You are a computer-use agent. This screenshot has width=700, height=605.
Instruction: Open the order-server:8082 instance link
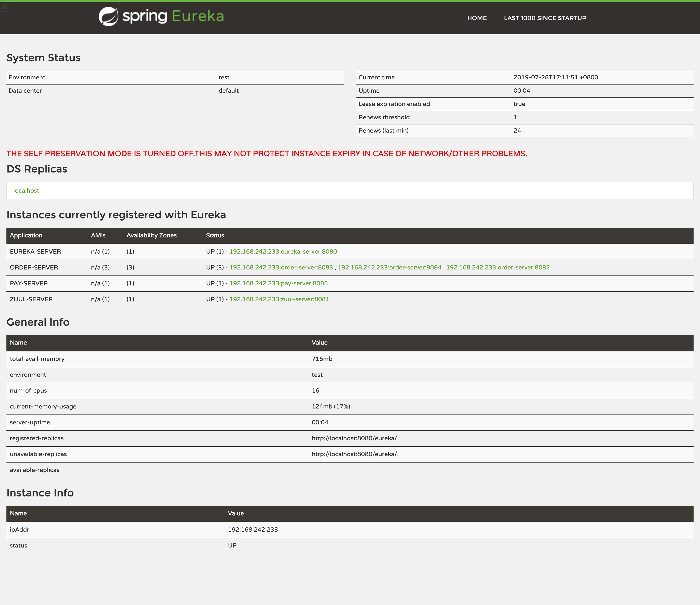[498, 267]
